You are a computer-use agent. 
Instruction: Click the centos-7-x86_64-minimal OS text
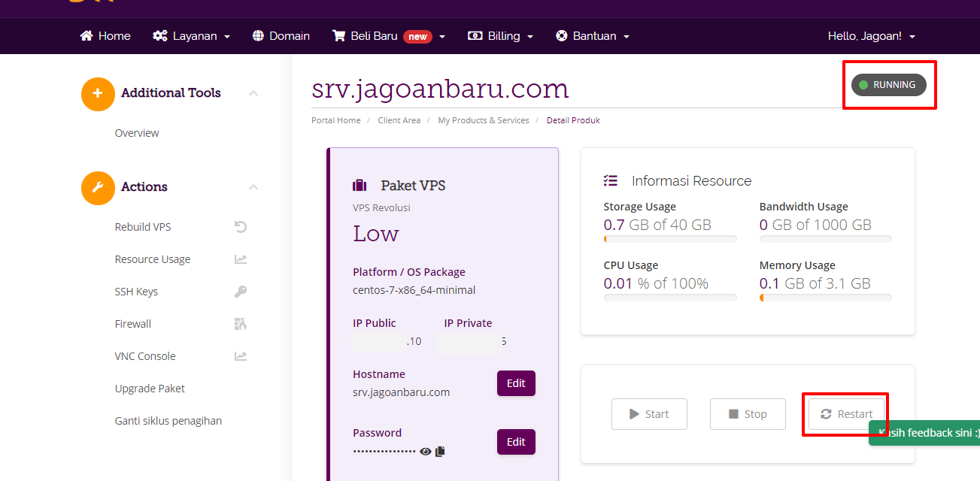coord(414,290)
